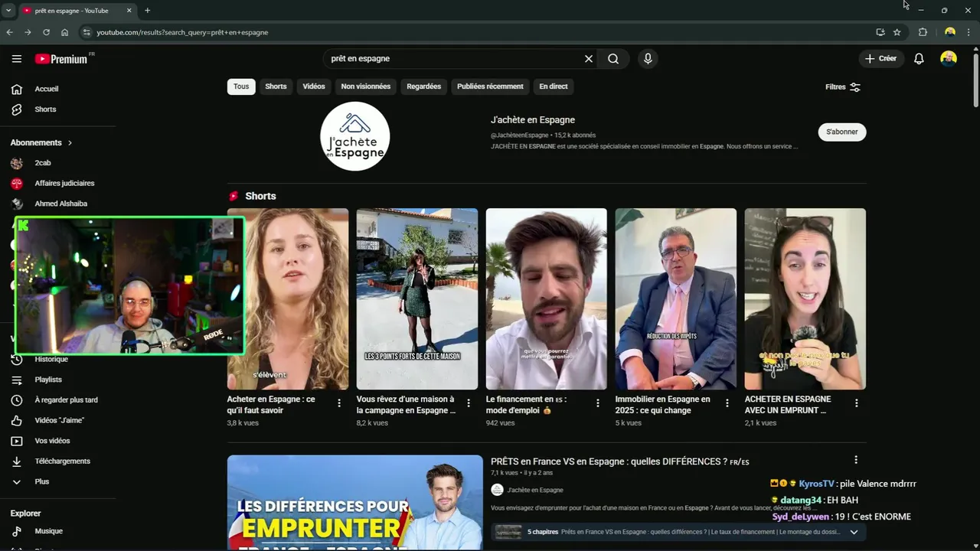Go back with browser back arrow

[9, 32]
